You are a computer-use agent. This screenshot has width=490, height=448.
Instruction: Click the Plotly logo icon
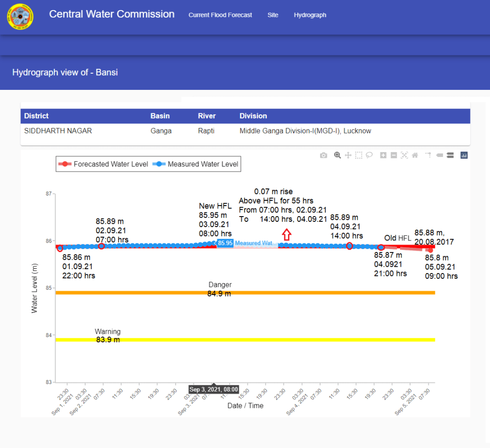click(x=464, y=155)
